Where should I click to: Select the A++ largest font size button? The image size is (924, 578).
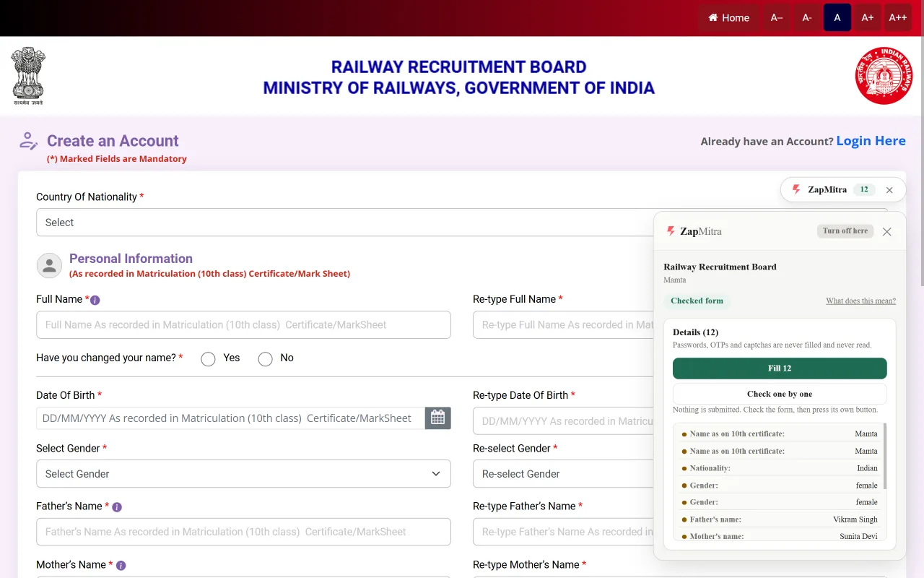(898, 17)
